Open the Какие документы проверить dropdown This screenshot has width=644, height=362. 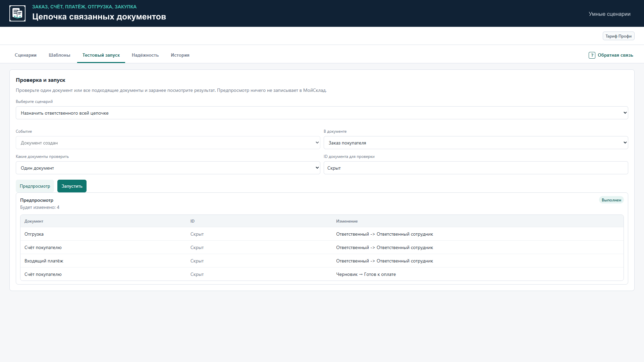pos(168,168)
